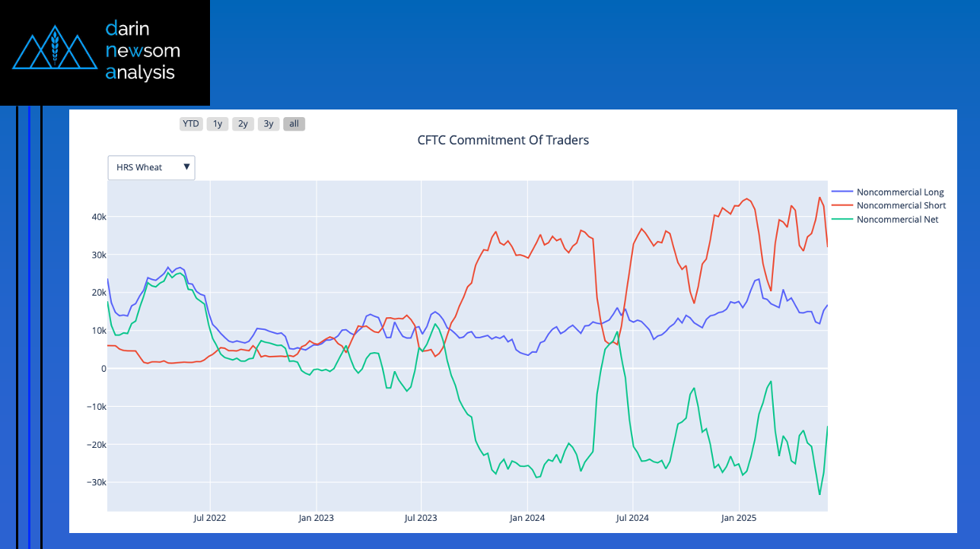
Task: Toggle Noncommercial Net legend entry
Action: click(897, 219)
